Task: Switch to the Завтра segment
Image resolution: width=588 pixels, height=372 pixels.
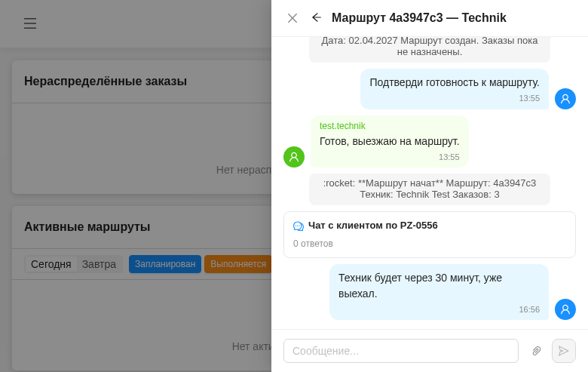Action: click(99, 264)
